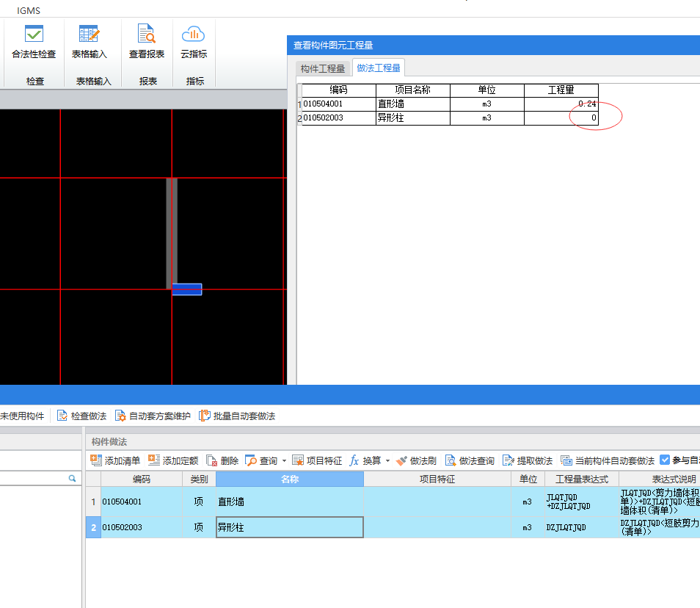Image resolution: width=700 pixels, height=608 pixels.
Task: Click the 类别 column header
Action: coord(199,479)
